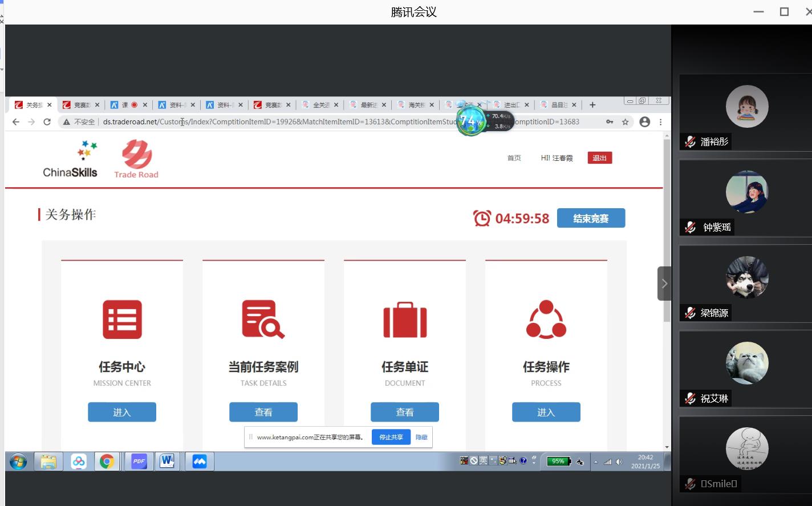Viewport: 812px width, 506px height.
Task: Open a new browser tab
Action: (x=592, y=105)
